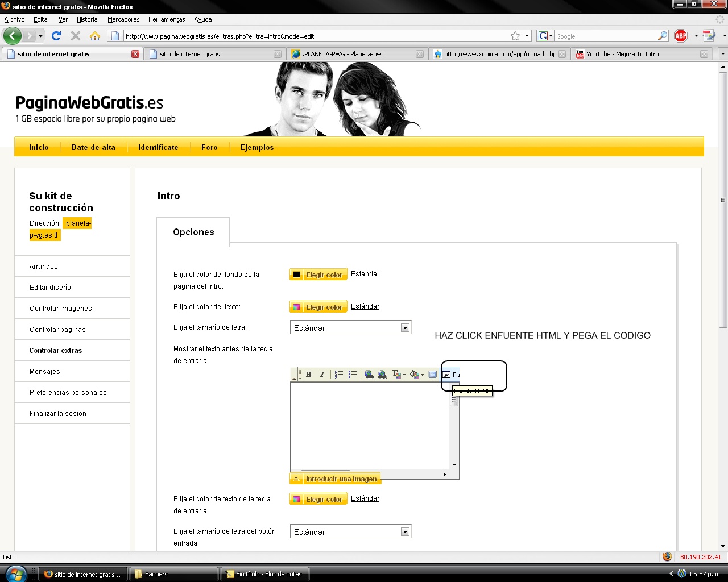Reload the current page
The height and width of the screenshot is (582, 728).
click(56, 36)
